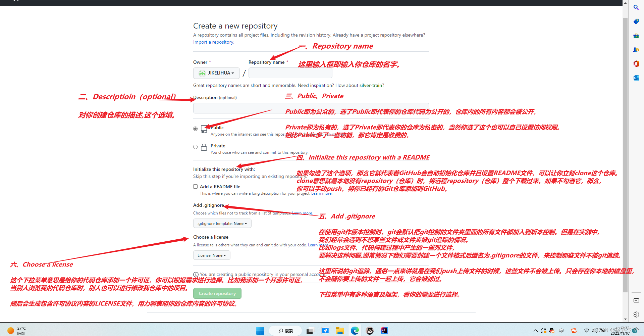Follow the Import a repository link

tap(214, 42)
